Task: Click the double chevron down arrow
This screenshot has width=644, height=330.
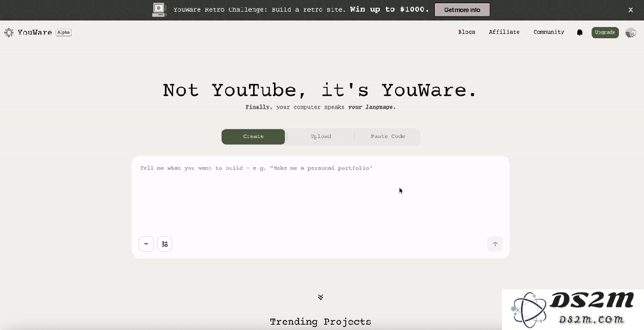Action: click(x=321, y=297)
